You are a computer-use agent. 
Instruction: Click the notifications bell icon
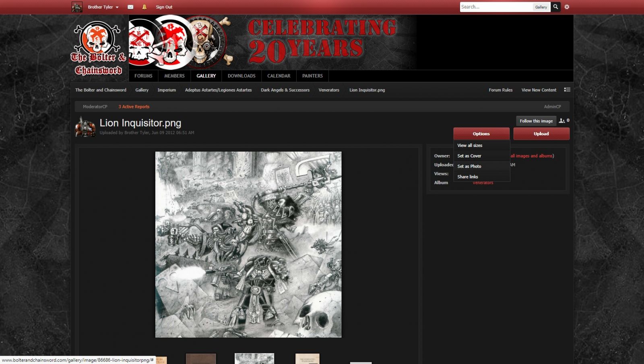(x=144, y=7)
